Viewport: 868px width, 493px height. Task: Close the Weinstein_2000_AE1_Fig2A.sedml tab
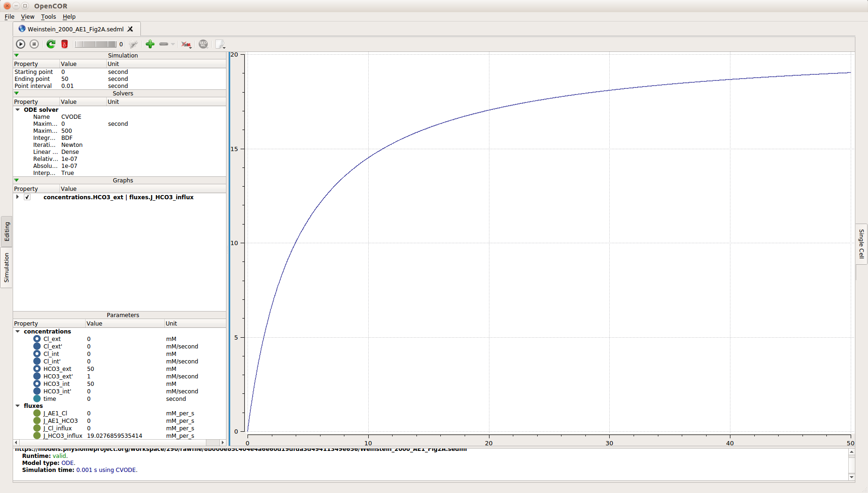pos(131,29)
